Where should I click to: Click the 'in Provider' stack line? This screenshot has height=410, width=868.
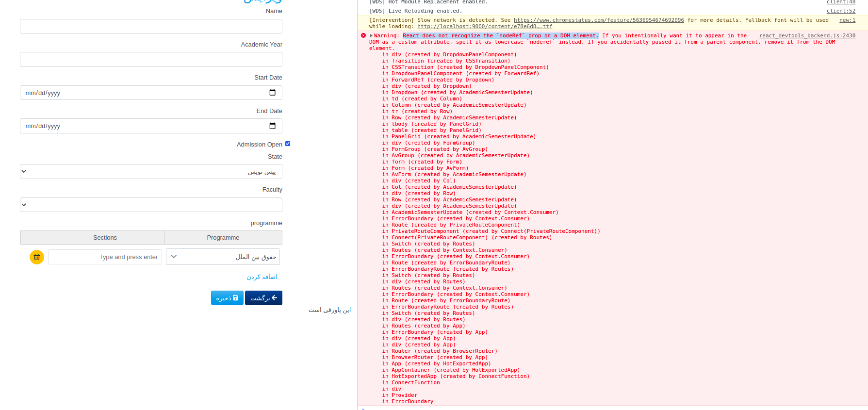pyautogui.click(x=399, y=395)
